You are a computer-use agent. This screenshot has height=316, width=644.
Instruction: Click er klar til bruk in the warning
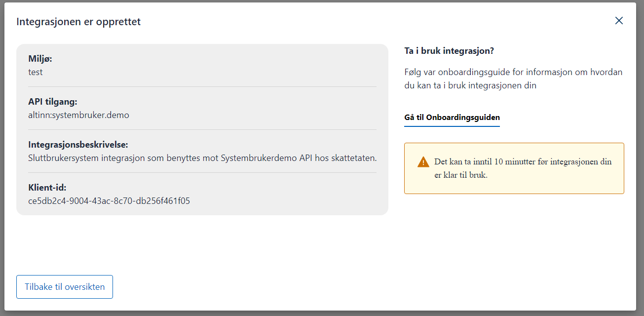[x=461, y=175]
